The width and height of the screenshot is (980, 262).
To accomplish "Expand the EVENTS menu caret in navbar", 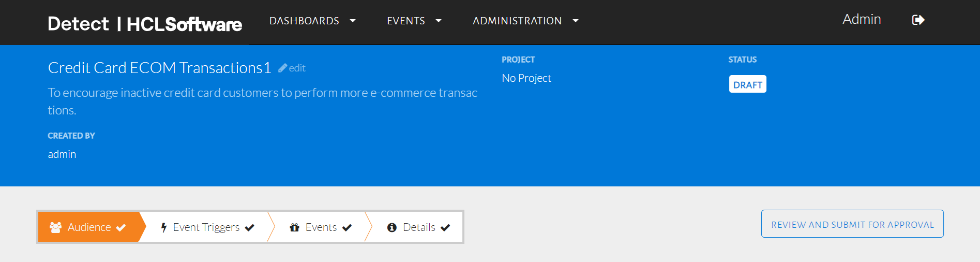I will [x=439, y=21].
